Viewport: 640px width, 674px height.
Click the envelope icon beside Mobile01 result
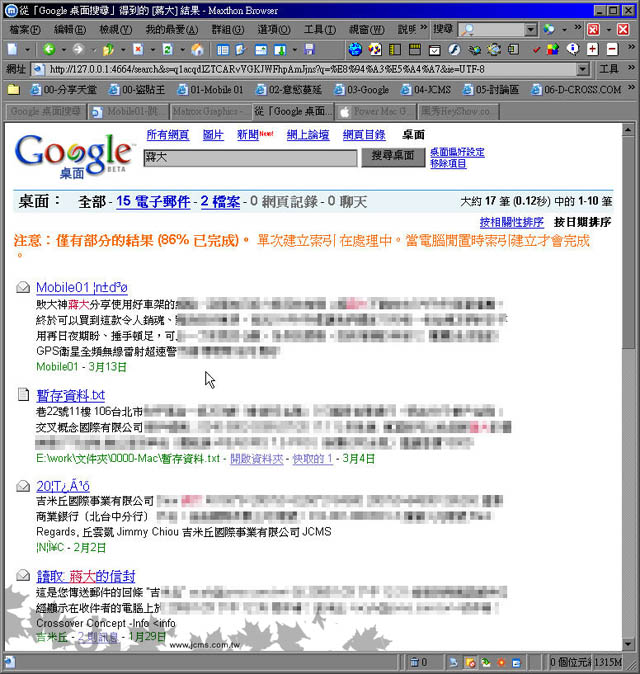(x=23, y=287)
